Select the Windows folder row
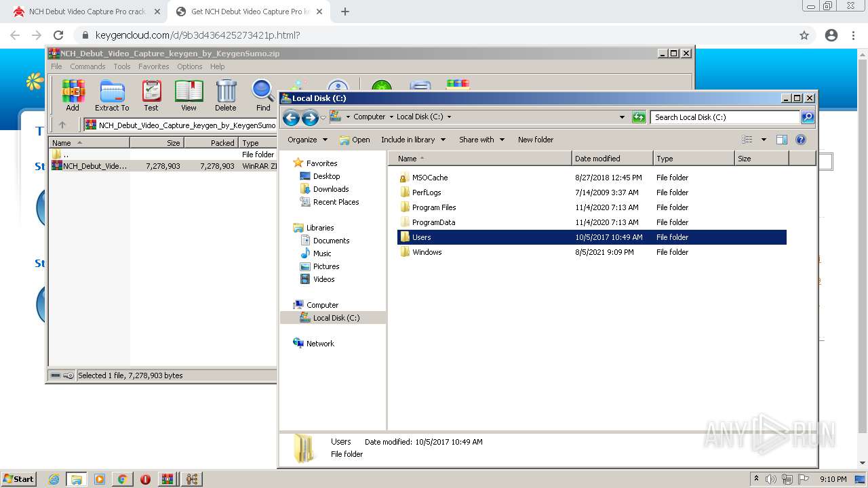This screenshot has height=488, width=868. [591, 252]
